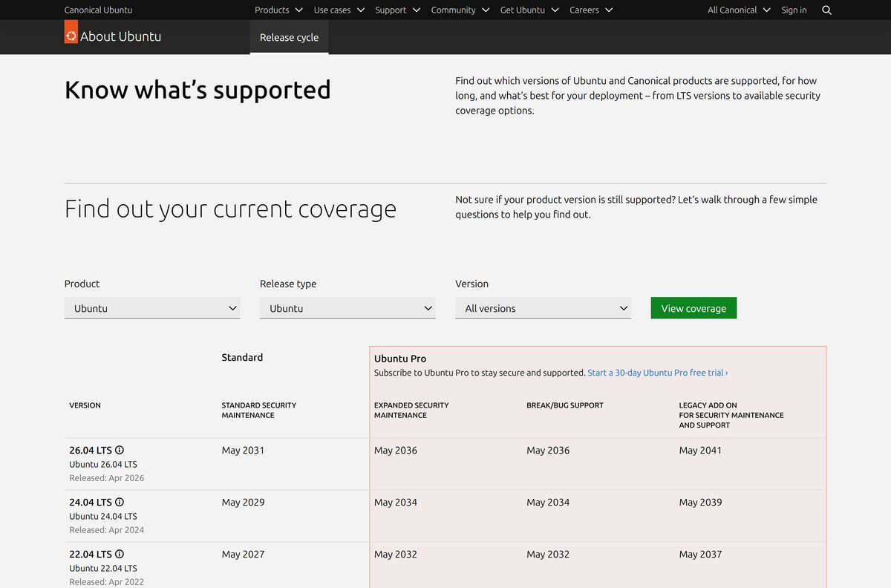
Task: Click the 24.04 LTS version label
Action: 91,502
